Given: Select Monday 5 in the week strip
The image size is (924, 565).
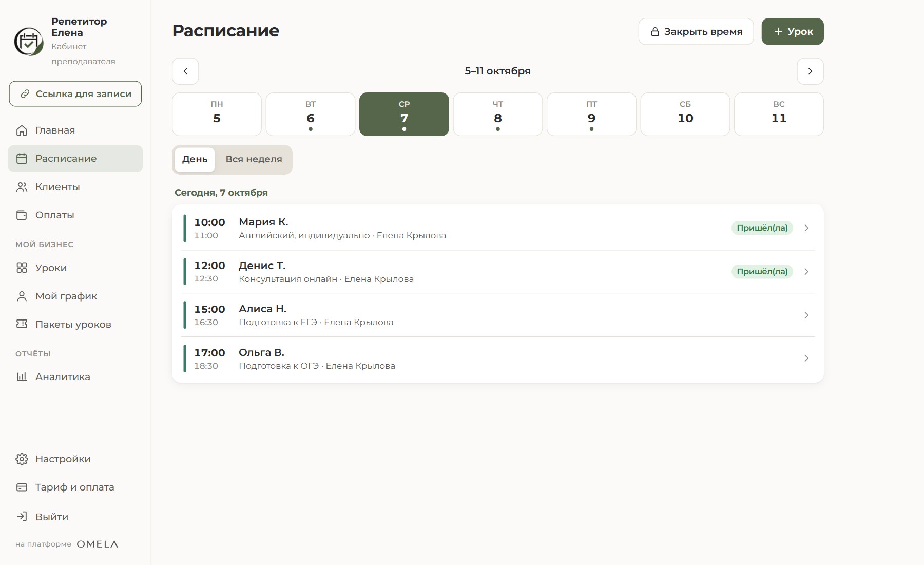Looking at the screenshot, I should pos(217,115).
